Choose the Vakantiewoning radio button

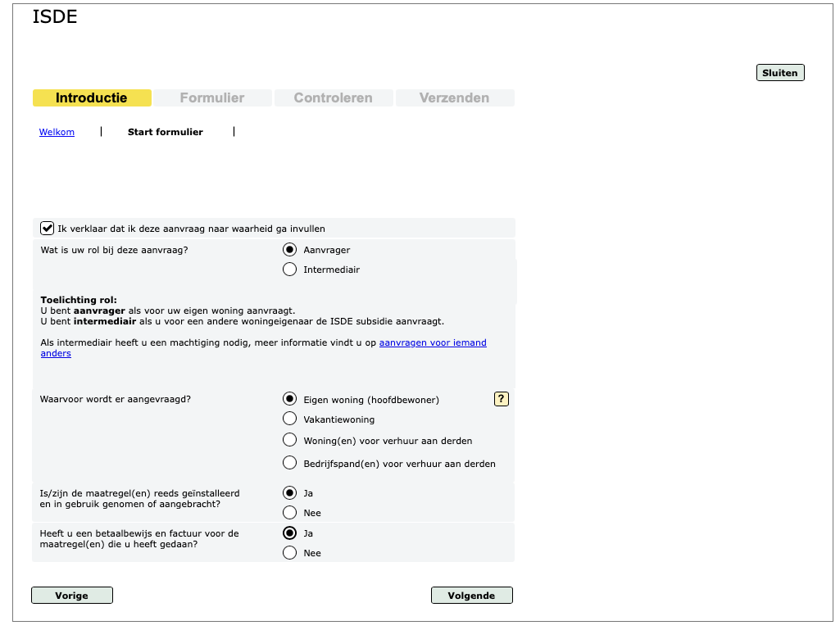(x=289, y=419)
